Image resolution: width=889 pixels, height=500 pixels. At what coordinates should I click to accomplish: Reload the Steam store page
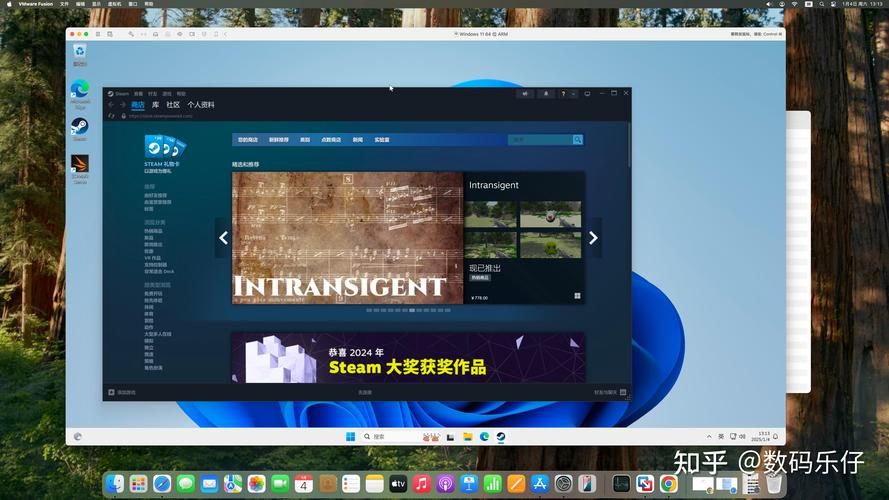(111, 116)
